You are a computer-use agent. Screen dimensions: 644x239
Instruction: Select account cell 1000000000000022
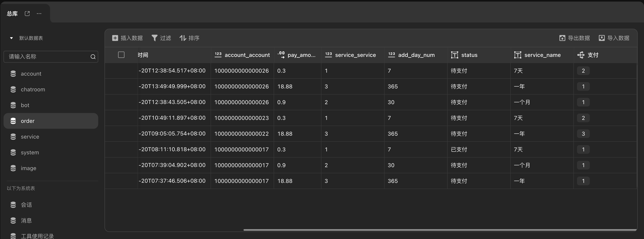[x=242, y=134]
